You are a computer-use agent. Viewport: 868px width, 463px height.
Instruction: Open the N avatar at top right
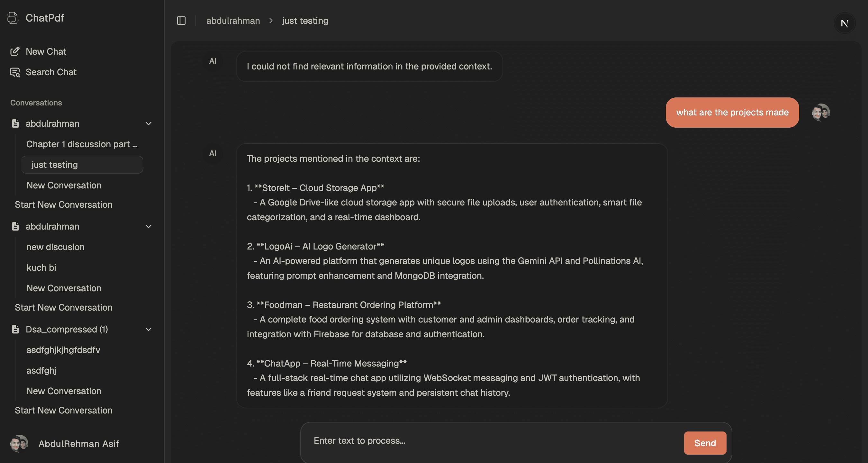click(845, 23)
